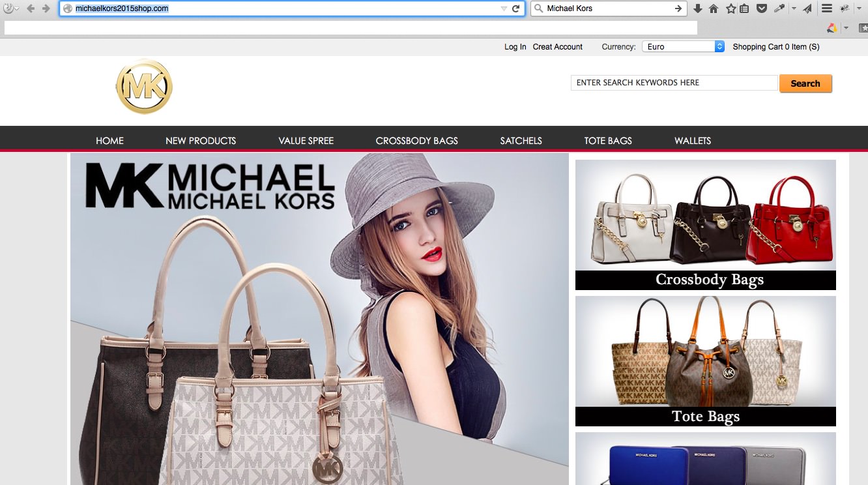
Task: Click the Tote Bags category banner
Action: pos(706,416)
